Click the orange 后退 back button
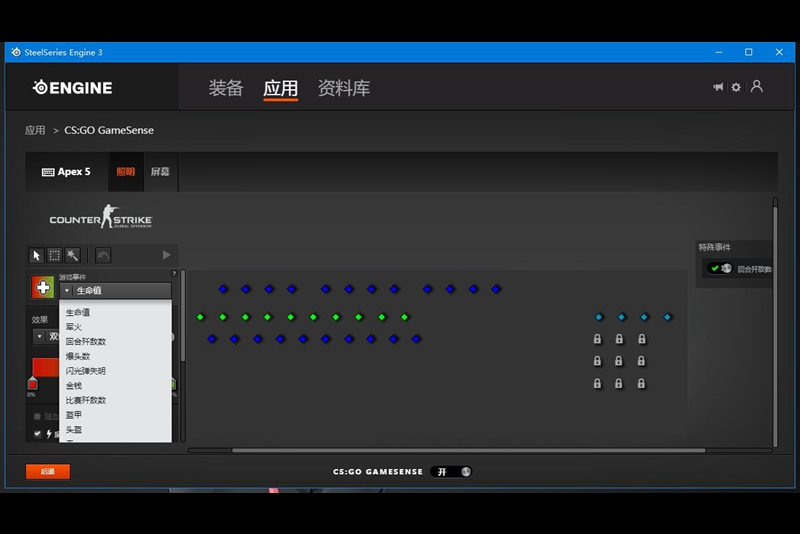This screenshot has height=534, width=800. tap(48, 471)
